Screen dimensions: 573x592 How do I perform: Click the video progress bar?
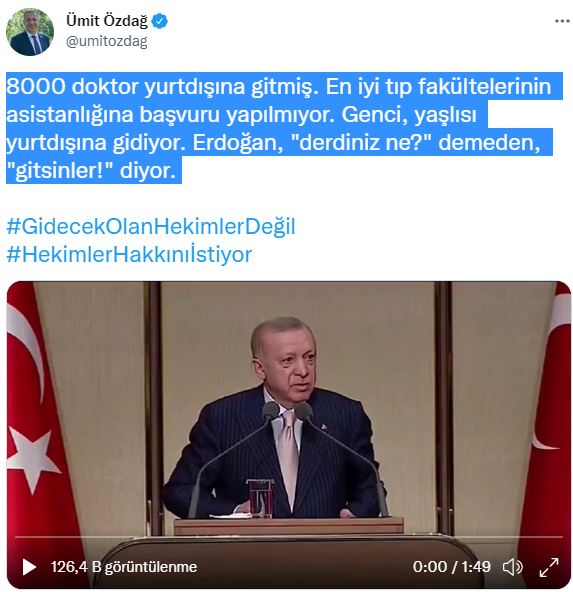tap(289, 536)
